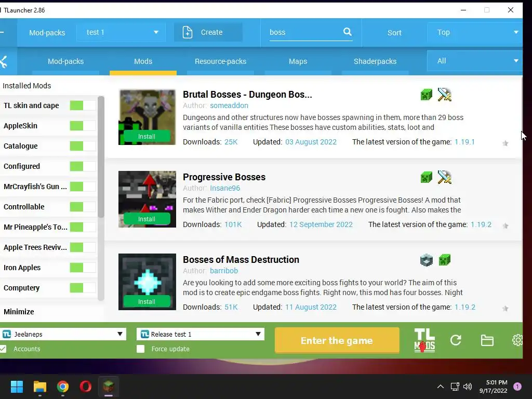This screenshot has height=399, width=532.
Task: Select the Mods tab
Action: click(x=143, y=61)
